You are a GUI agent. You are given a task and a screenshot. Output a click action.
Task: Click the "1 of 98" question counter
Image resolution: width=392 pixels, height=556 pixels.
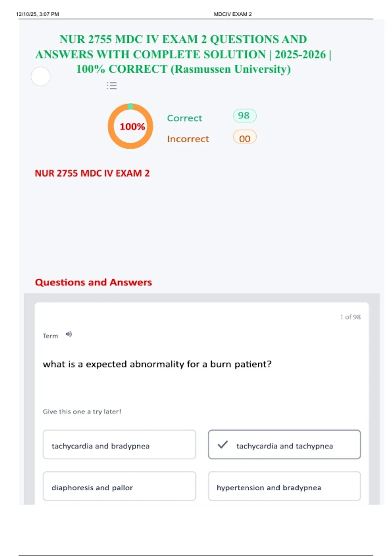pyautogui.click(x=350, y=317)
